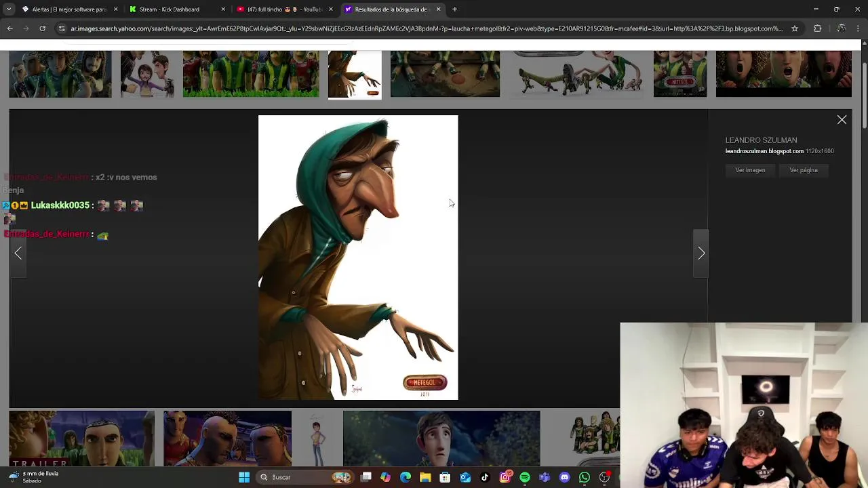Show the previous image with left arrow
This screenshot has width=868, height=488.
[x=18, y=253]
